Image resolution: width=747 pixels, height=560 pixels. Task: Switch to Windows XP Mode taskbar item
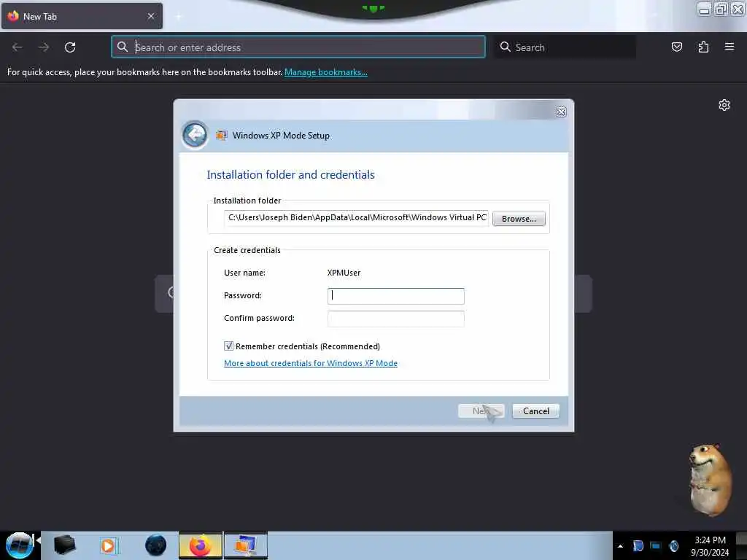[x=246, y=545]
